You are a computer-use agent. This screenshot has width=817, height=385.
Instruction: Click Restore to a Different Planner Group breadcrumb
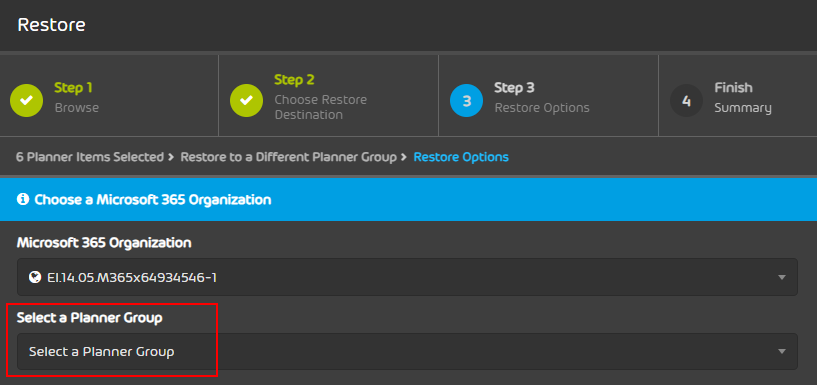tap(289, 157)
